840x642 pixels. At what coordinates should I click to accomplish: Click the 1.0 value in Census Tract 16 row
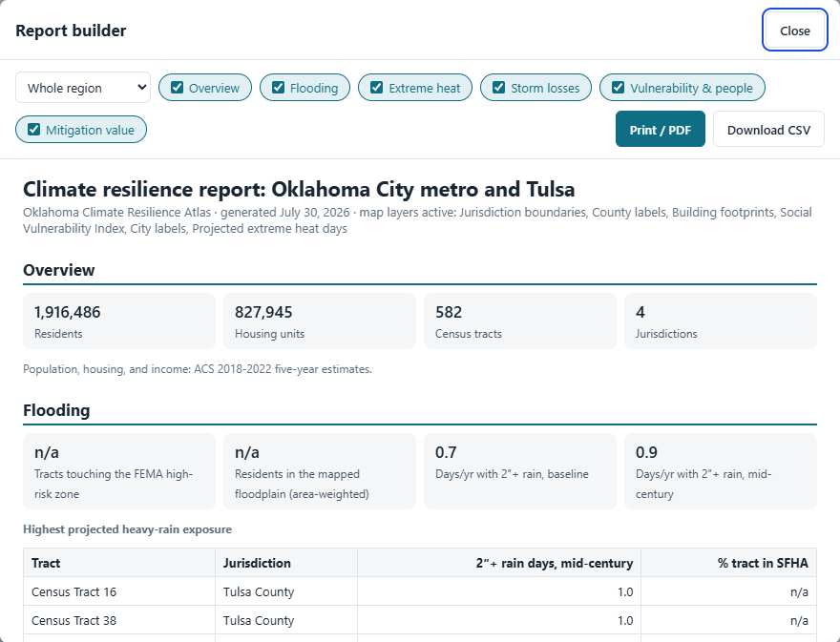point(498,591)
